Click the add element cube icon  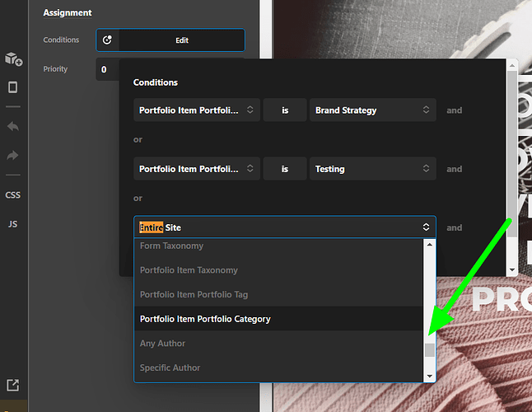13,59
